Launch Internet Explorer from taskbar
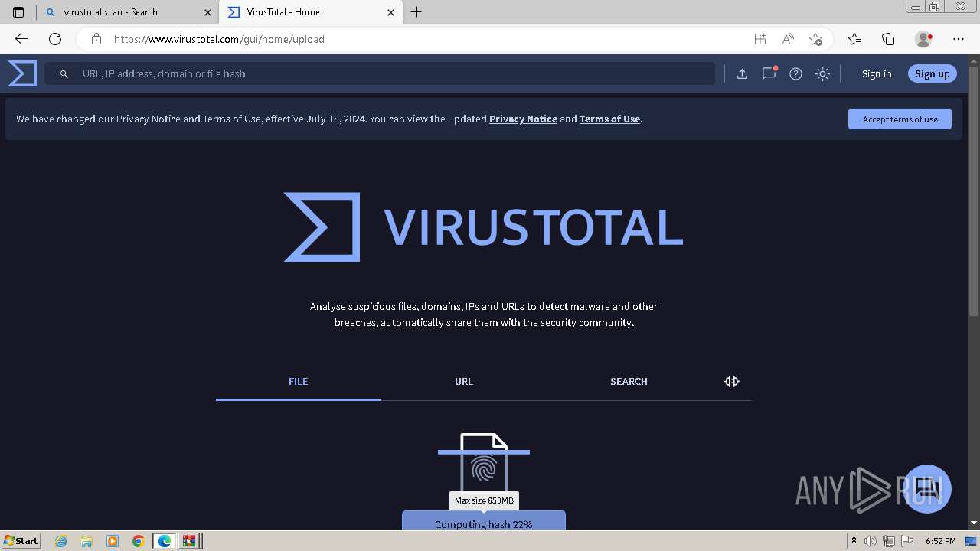 tap(61, 541)
